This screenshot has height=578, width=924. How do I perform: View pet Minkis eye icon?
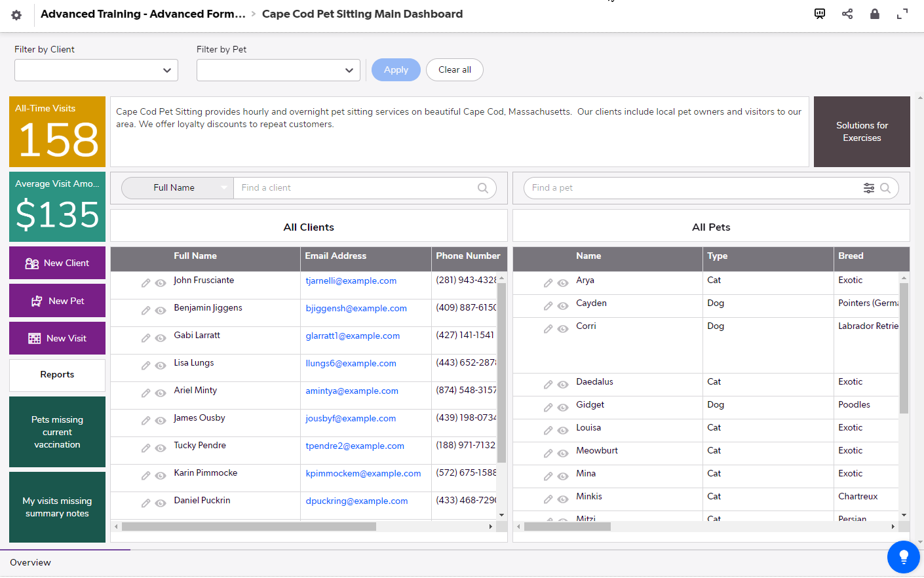(x=563, y=499)
